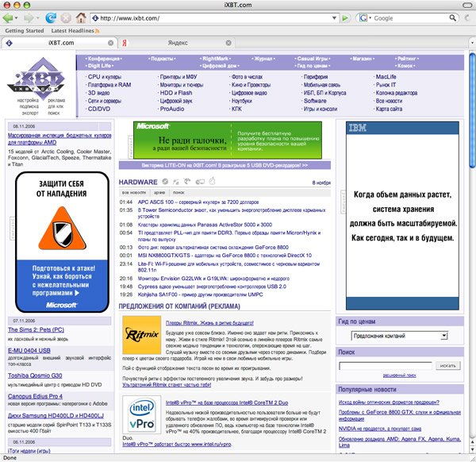Click the second icon after the HARDWARE heading
The image size is (476, 462).
176,182
